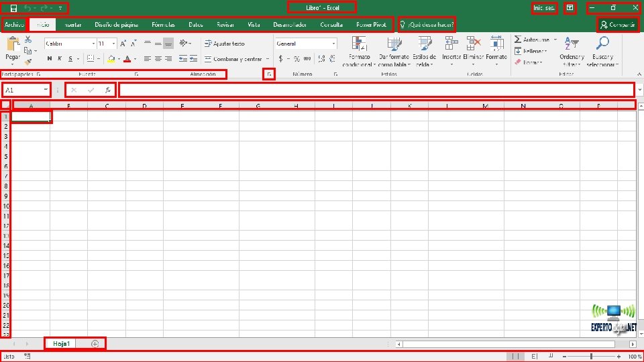Open the borders tool

click(91, 59)
